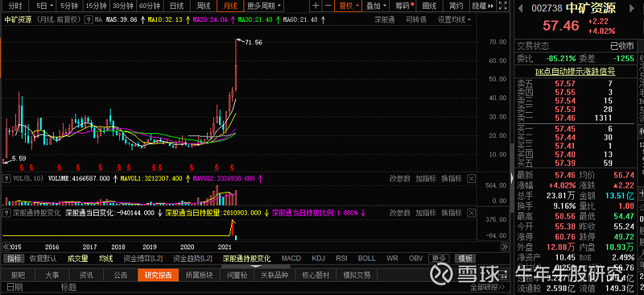Click 加指标 in VOL panel
This screenshot has width=644, height=295.
(x=426, y=179)
